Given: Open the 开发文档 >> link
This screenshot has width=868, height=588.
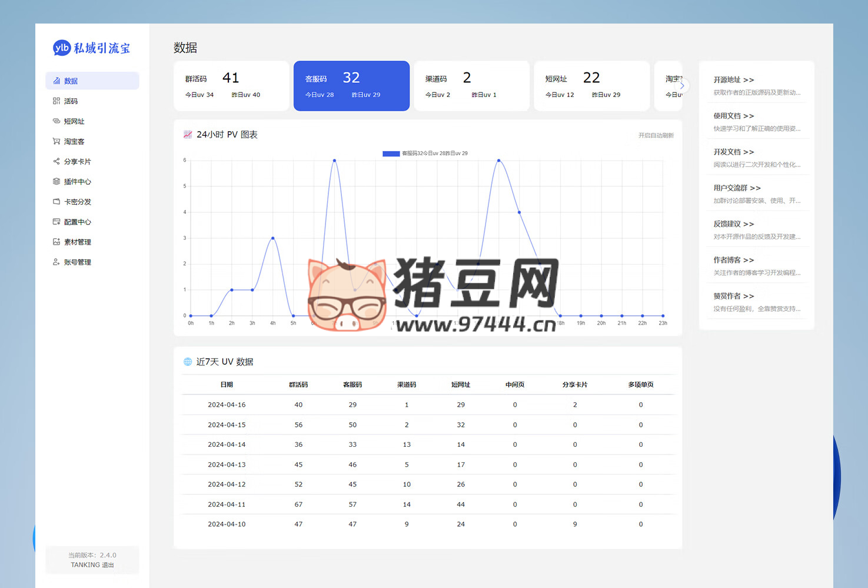Looking at the screenshot, I should tap(733, 152).
